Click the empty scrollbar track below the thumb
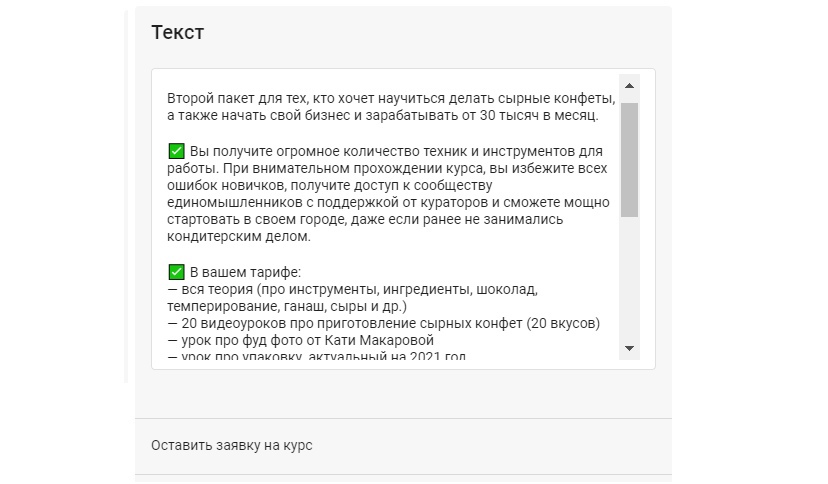This screenshot has height=484, width=828. (629, 280)
